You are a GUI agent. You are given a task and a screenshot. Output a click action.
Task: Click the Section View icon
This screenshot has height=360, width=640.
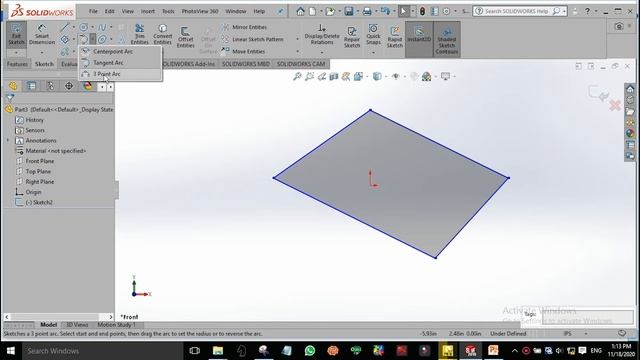[334, 76]
